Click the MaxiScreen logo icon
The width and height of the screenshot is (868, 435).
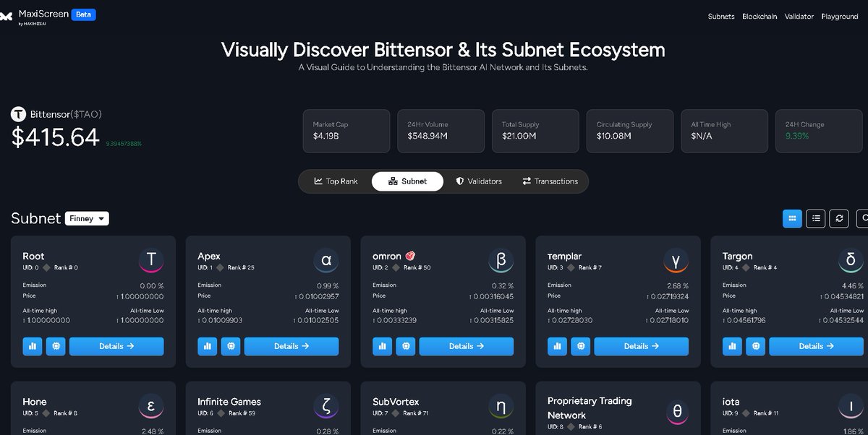[x=7, y=15]
